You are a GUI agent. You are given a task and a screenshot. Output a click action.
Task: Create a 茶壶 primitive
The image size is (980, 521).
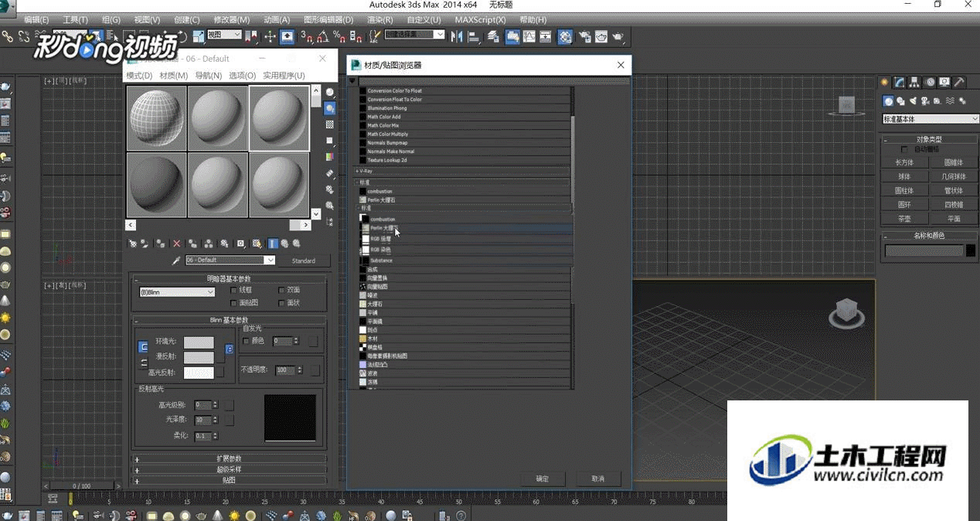(903, 219)
